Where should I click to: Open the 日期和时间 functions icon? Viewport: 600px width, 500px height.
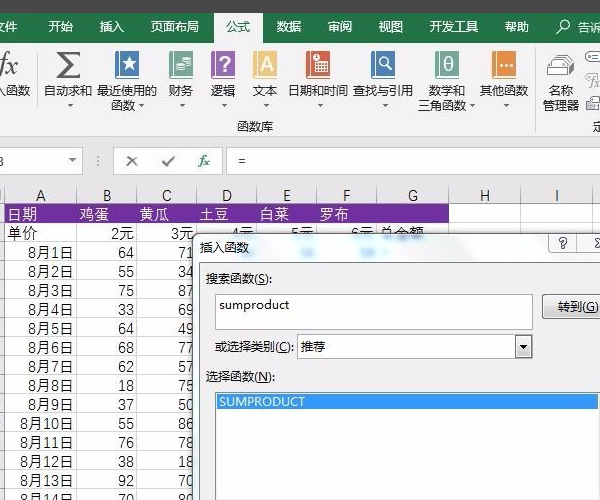[318, 67]
